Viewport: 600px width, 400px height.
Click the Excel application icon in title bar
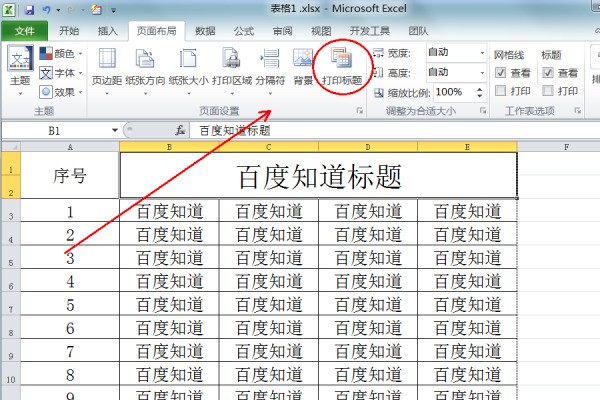pos(8,9)
